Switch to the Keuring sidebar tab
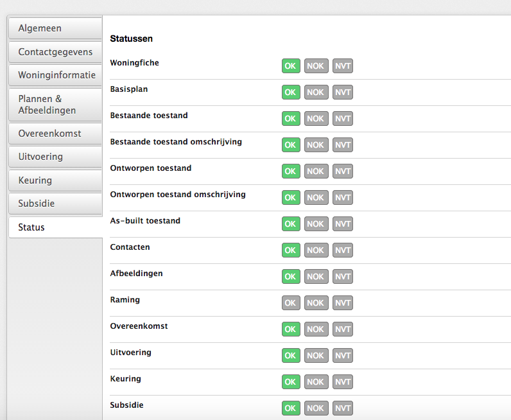This screenshot has width=511, height=420. pyautogui.click(x=55, y=180)
